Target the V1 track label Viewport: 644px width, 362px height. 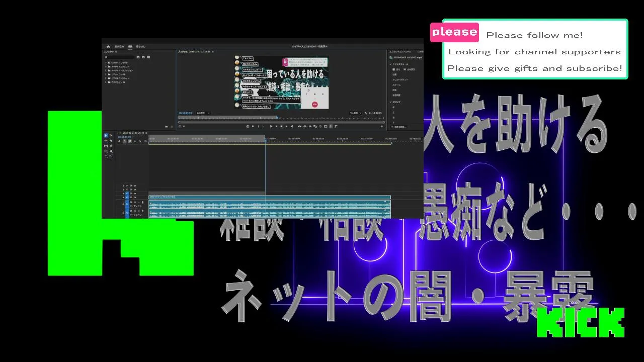point(127,197)
